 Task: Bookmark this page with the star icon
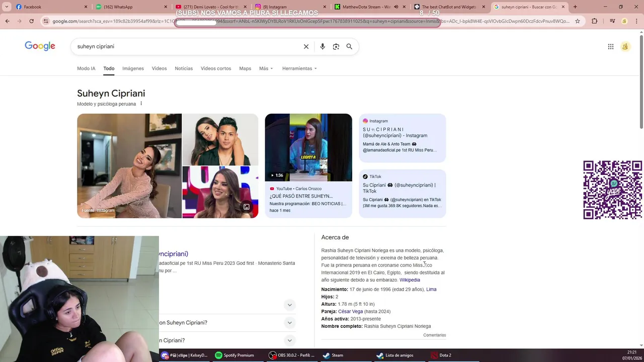[578, 21]
